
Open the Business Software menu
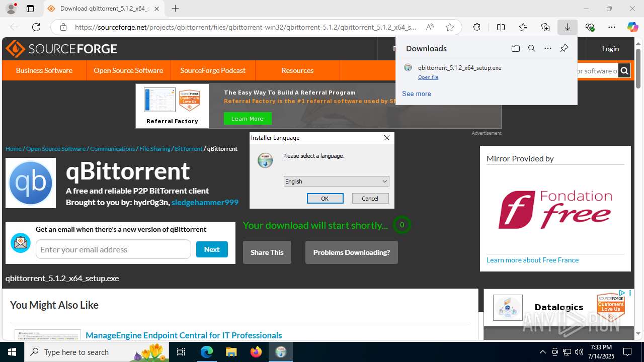[x=44, y=70]
